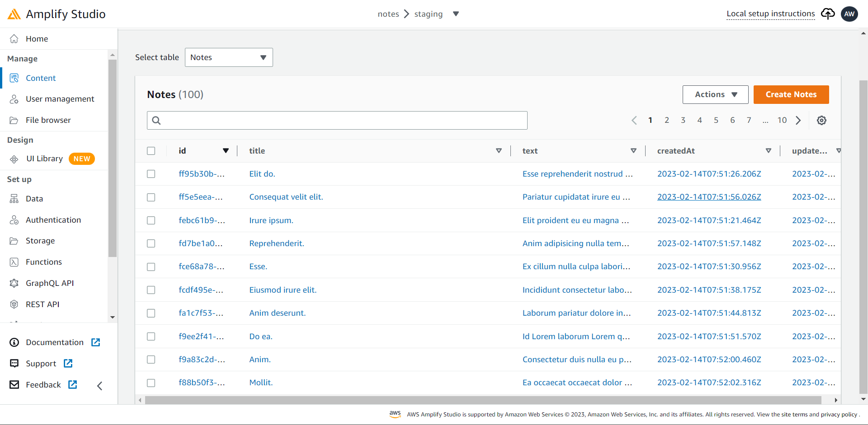
Task: Sort by the id column arrow
Action: pos(226,151)
